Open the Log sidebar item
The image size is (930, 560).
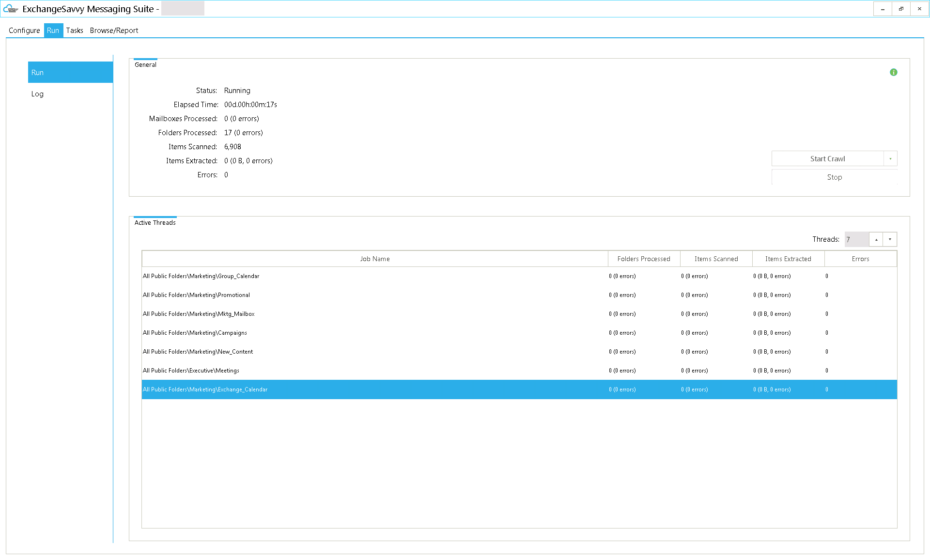(70, 93)
